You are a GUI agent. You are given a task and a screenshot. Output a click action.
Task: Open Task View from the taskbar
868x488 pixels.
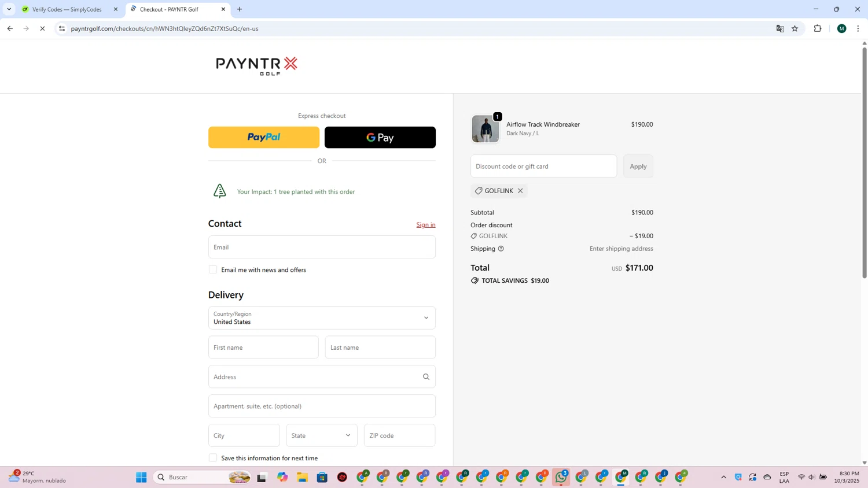262,477
